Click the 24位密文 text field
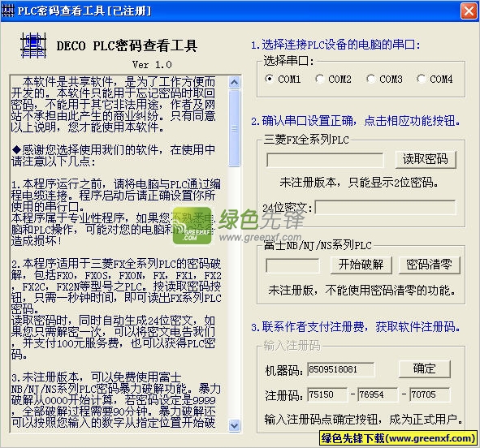 386,208
